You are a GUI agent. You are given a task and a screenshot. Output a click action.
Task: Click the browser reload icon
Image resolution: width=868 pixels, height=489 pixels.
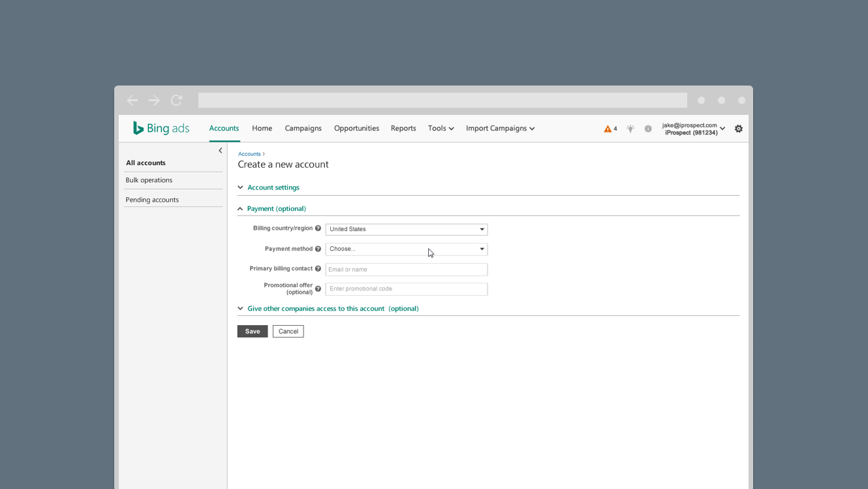[176, 101]
